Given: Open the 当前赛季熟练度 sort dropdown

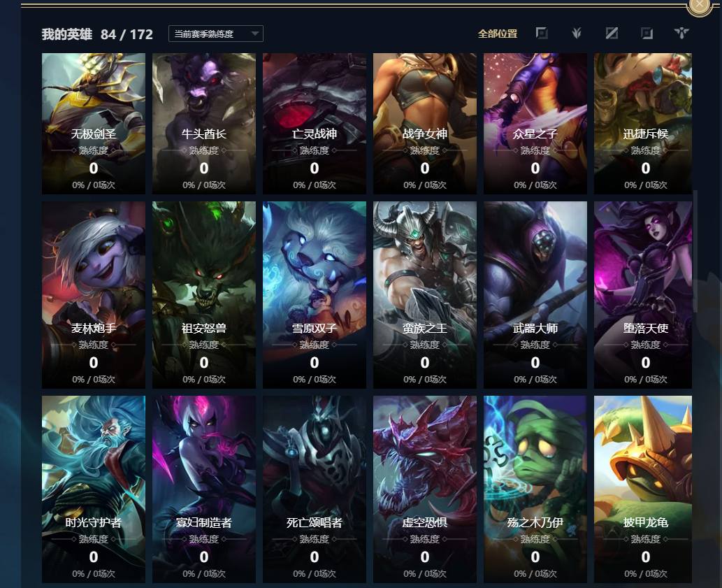Looking at the screenshot, I should pyautogui.click(x=215, y=34).
